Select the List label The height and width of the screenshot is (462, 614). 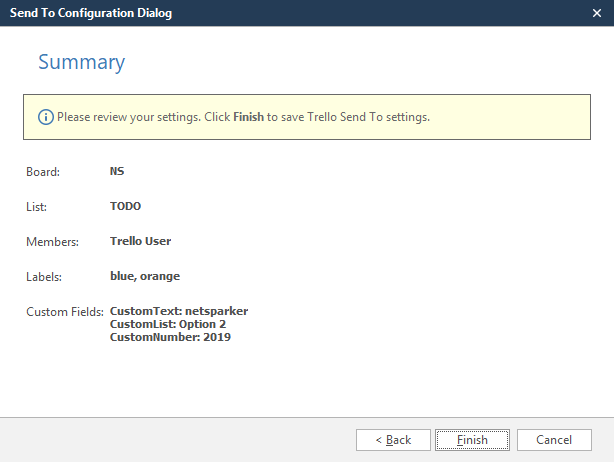coord(36,206)
